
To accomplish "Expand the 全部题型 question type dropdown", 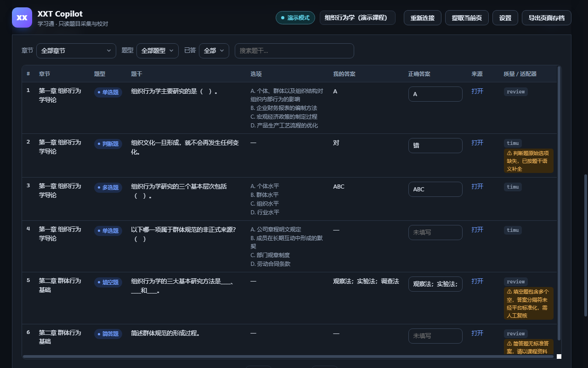I will pos(158,51).
